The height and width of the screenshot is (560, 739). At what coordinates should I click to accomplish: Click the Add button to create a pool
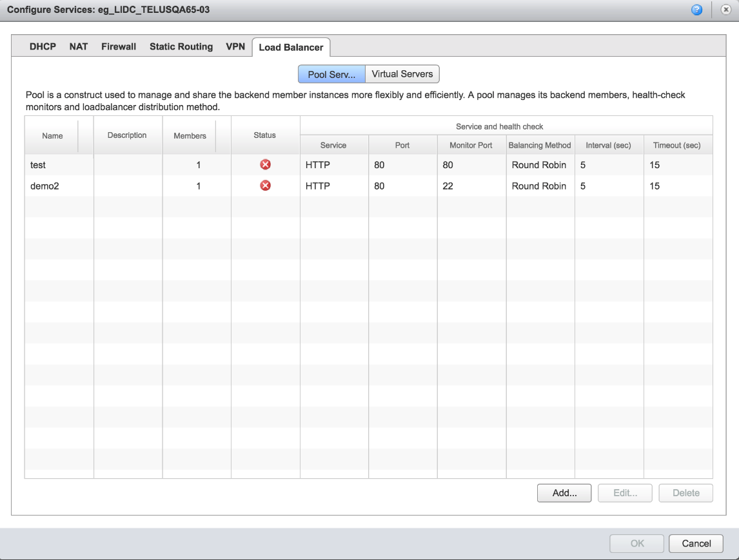coord(564,492)
